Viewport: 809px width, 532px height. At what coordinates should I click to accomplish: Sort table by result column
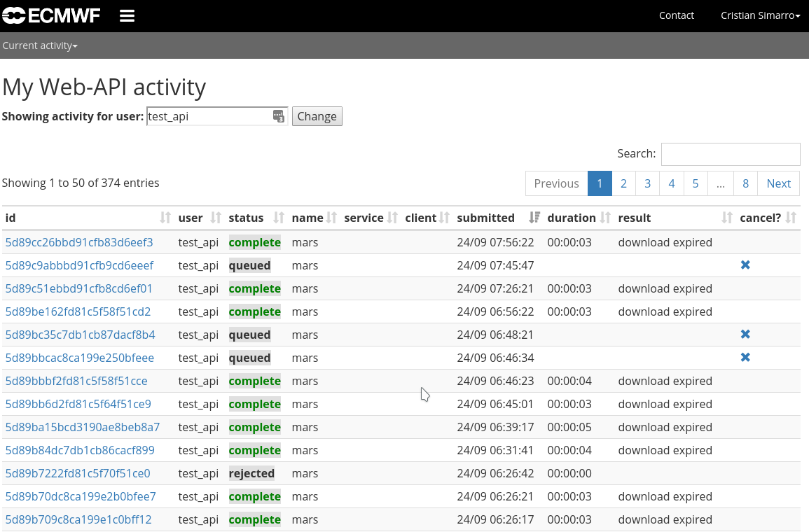[675, 218]
